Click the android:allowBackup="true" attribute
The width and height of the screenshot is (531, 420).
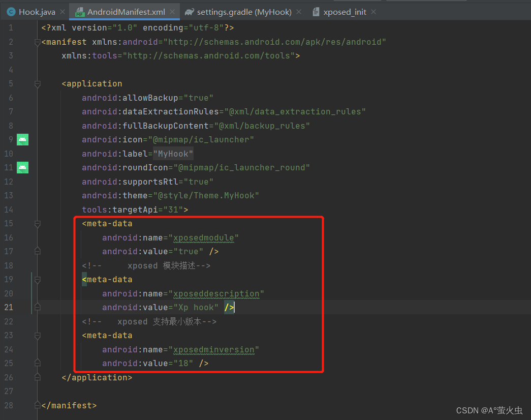point(148,98)
